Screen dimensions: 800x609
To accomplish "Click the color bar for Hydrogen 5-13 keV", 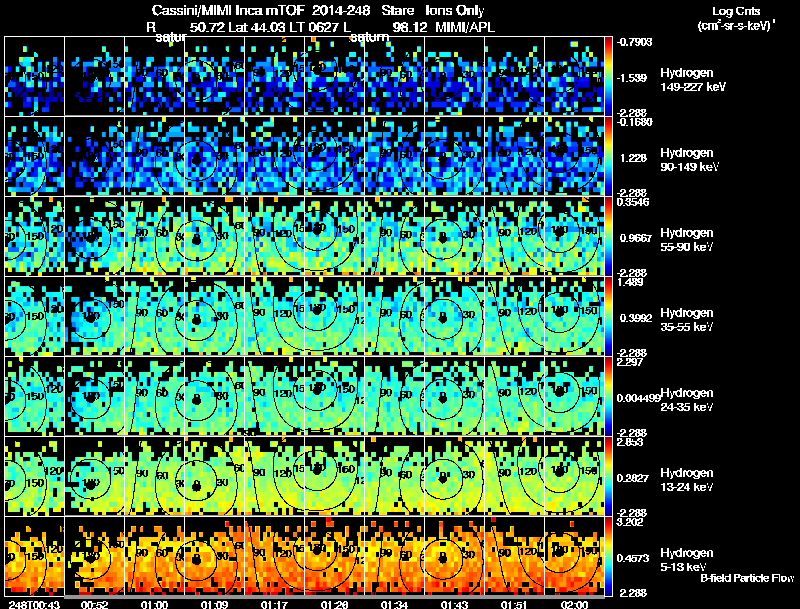I will 608,556.
